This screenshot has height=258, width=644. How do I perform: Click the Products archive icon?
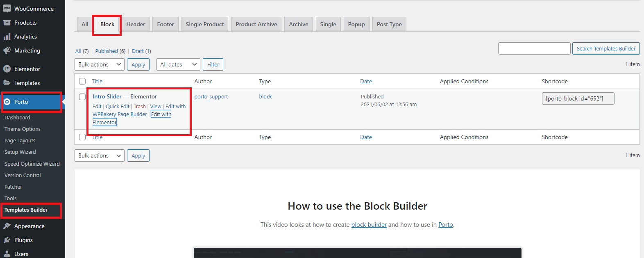(x=7, y=23)
